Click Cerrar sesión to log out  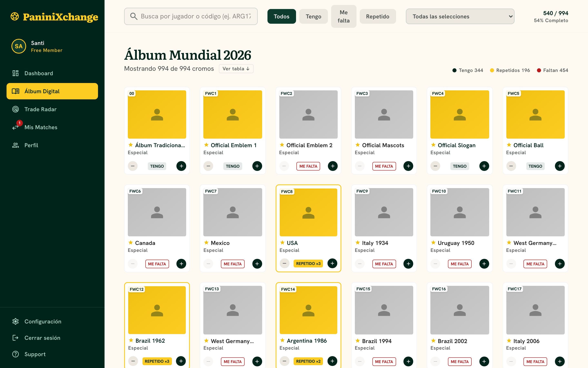[x=52, y=338]
